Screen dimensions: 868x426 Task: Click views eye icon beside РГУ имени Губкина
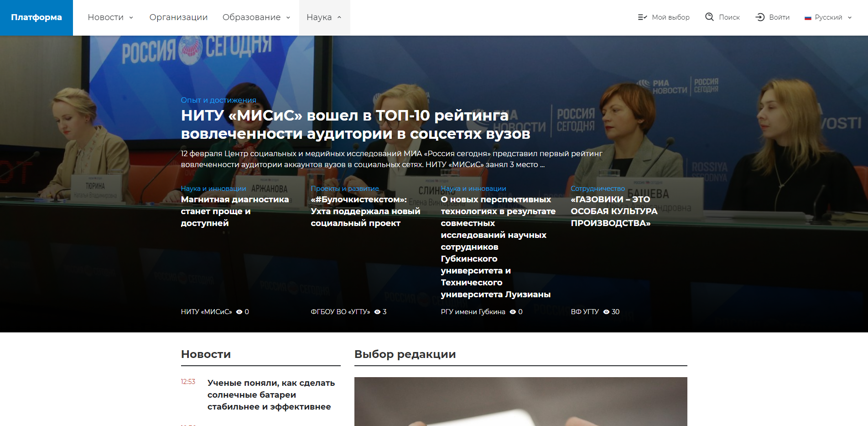513,312
